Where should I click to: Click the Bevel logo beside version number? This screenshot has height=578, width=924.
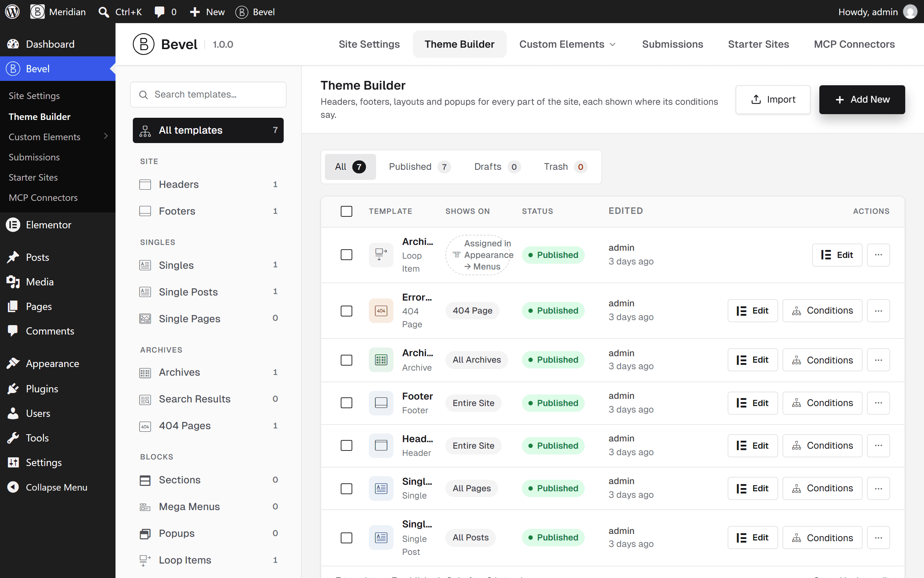pyautogui.click(x=144, y=44)
